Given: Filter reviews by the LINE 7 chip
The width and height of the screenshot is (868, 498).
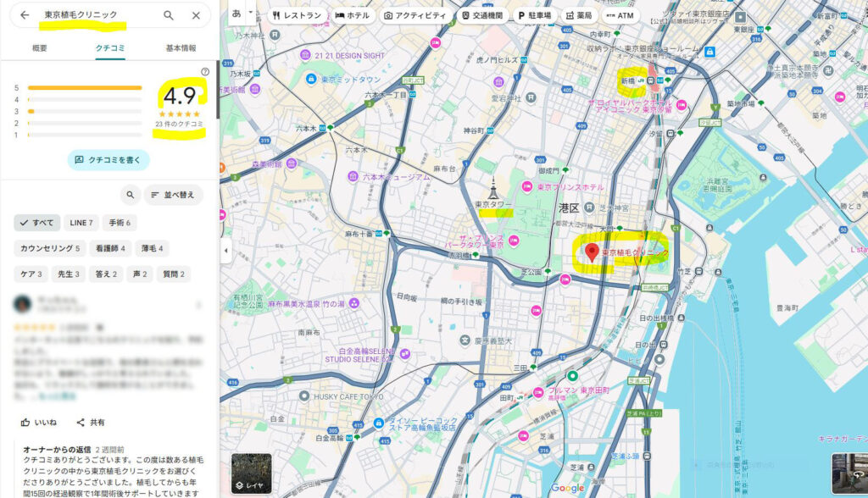Looking at the screenshot, I should [81, 223].
